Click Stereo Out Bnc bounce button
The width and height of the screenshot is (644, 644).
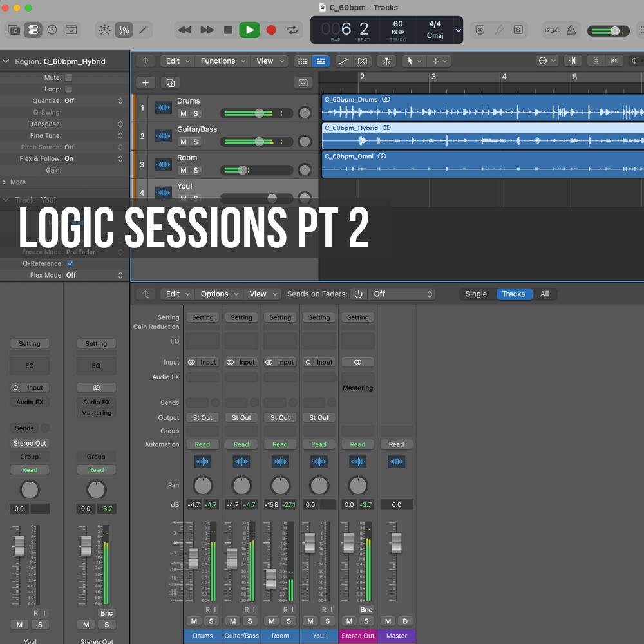[x=366, y=610]
